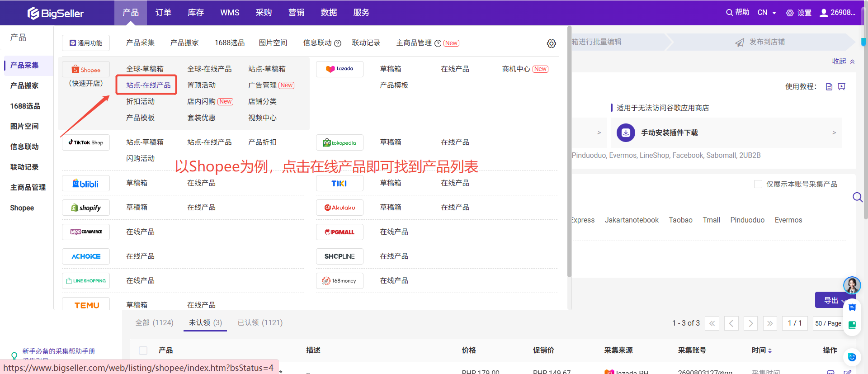The width and height of the screenshot is (868, 374).
Task: Click the Shopee platform logo
Action: click(86, 70)
